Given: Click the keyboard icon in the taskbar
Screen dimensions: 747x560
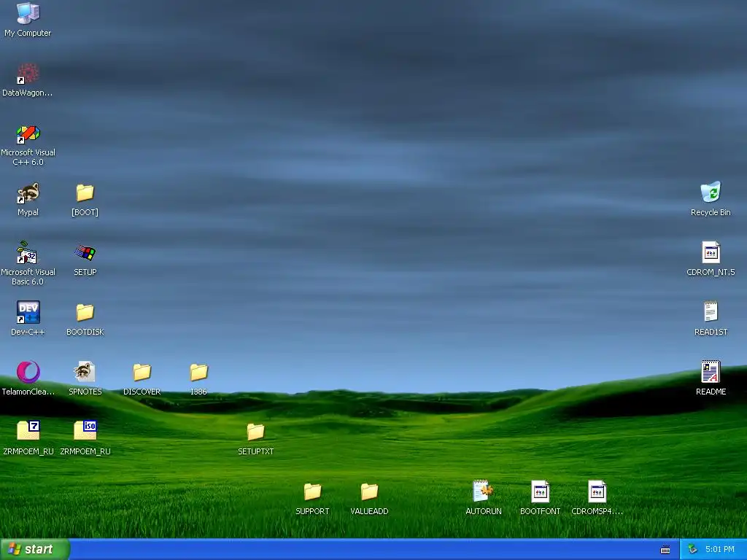Looking at the screenshot, I should pyautogui.click(x=665, y=550).
